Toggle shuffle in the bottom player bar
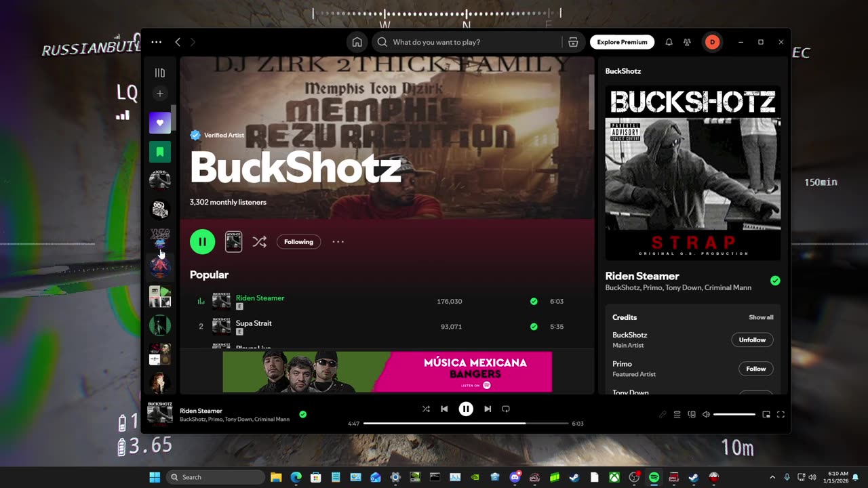Image resolution: width=868 pixels, height=488 pixels. [426, 409]
